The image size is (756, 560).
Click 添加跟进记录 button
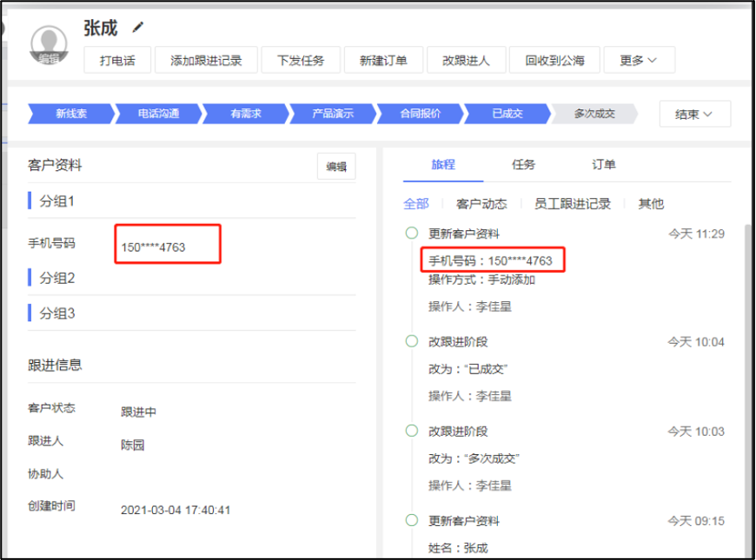(x=206, y=60)
